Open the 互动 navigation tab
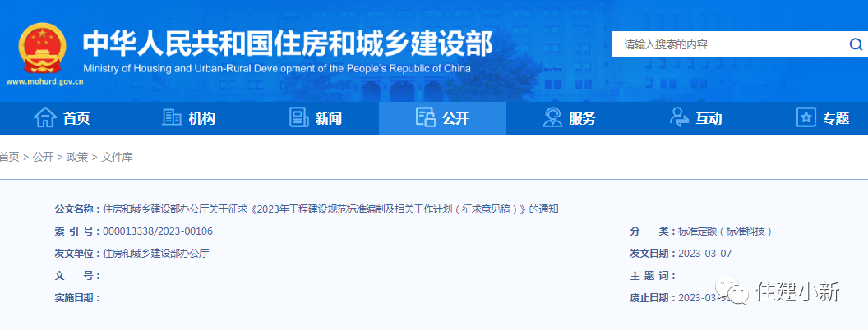 [695, 117]
